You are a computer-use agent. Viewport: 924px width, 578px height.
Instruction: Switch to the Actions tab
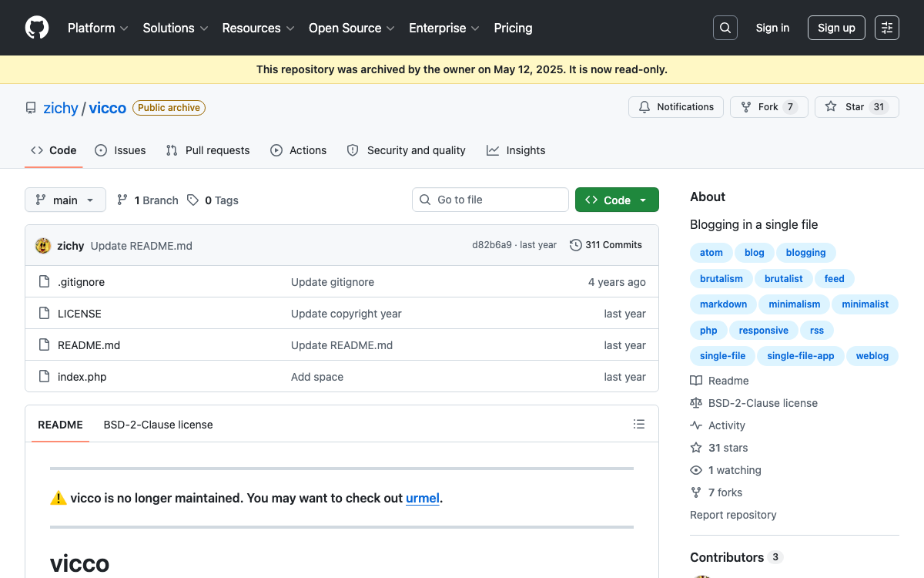299,150
